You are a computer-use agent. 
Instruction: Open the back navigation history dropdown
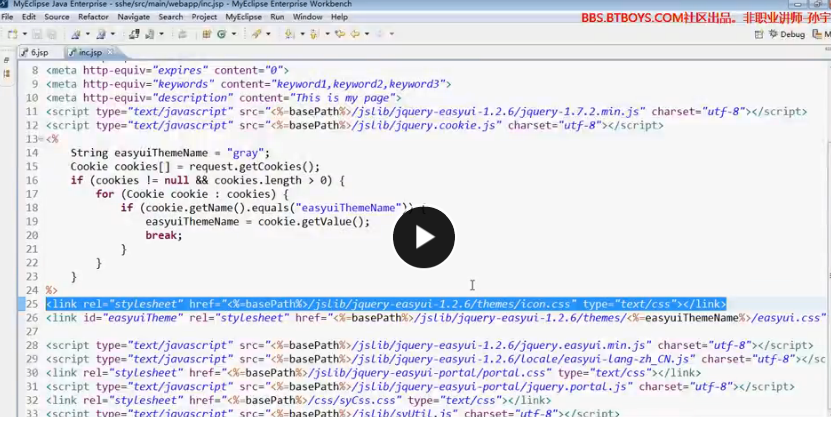click(367, 34)
